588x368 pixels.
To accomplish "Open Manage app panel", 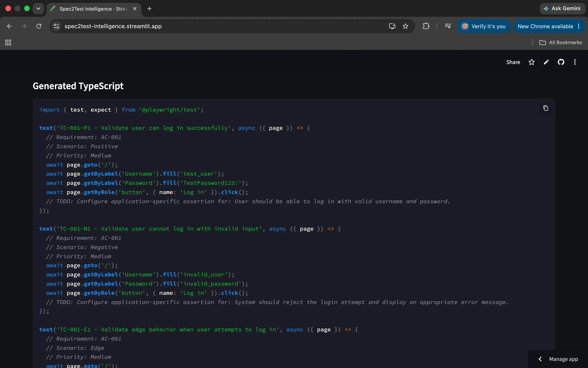I will (x=563, y=359).
